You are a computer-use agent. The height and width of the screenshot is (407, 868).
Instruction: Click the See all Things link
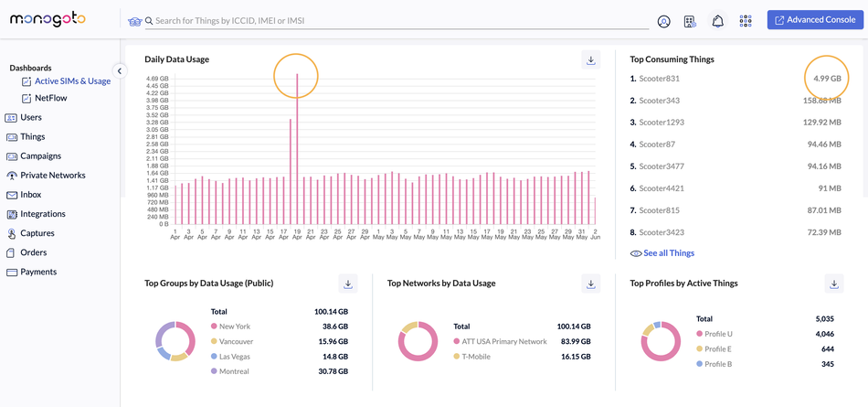(668, 253)
